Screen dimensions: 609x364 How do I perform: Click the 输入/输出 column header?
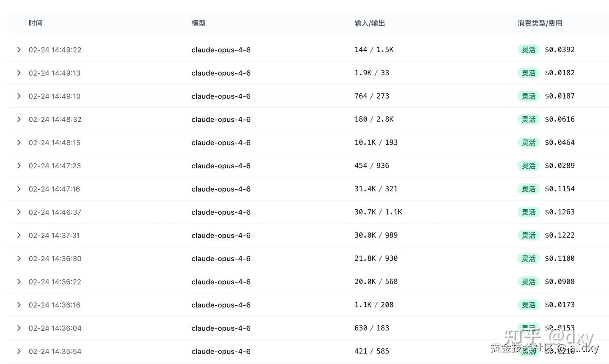[370, 23]
